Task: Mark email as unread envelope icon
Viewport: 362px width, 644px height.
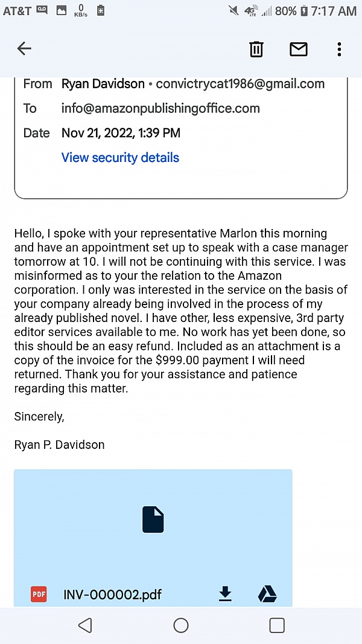Action: [299, 49]
